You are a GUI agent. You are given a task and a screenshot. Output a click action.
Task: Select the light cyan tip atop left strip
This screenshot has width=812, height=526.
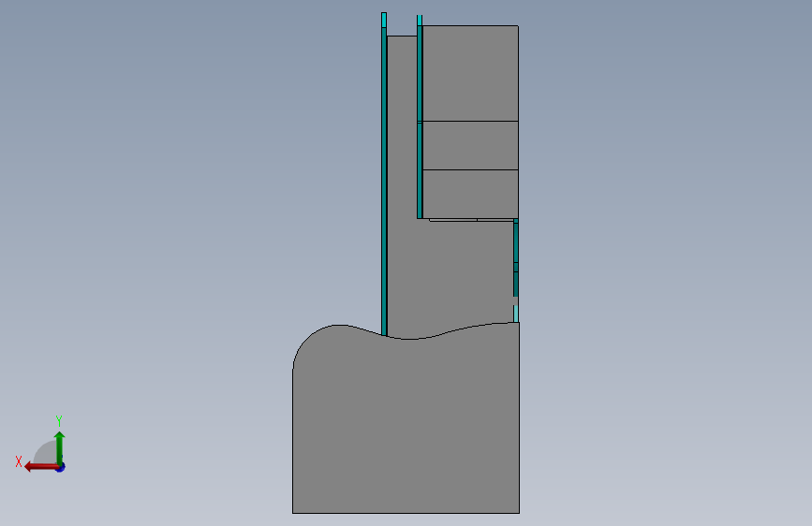(x=384, y=20)
